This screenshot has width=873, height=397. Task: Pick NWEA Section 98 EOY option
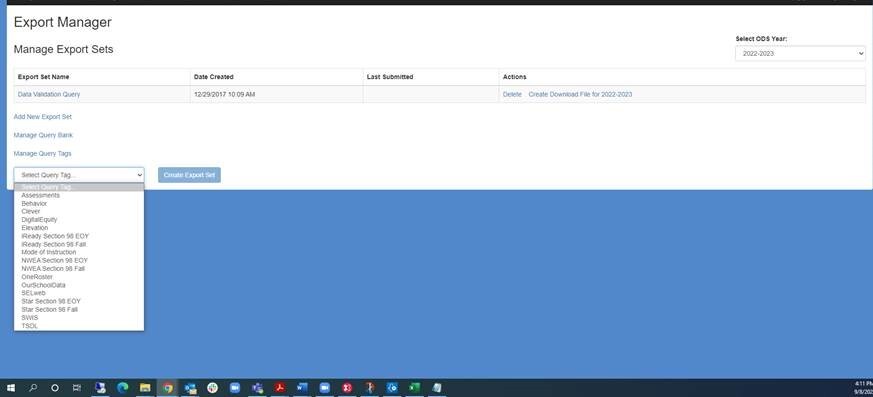pos(79,261)
